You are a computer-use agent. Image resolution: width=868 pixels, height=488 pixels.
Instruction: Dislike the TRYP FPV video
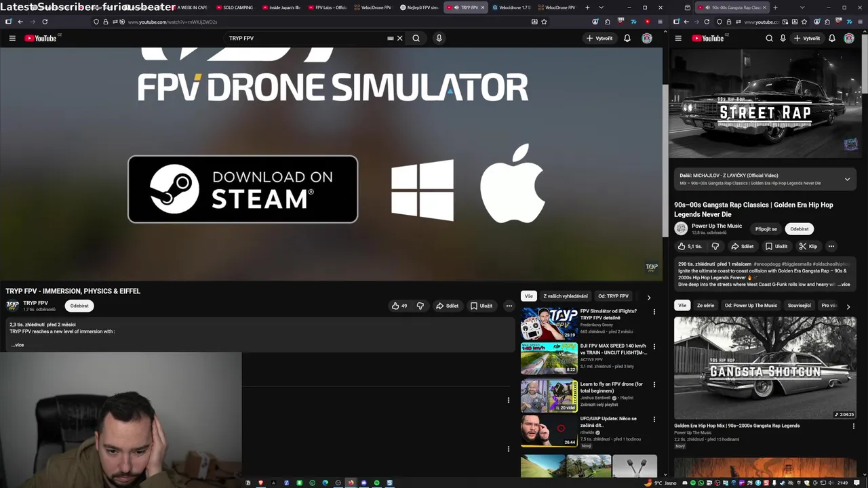pos(420,306)
